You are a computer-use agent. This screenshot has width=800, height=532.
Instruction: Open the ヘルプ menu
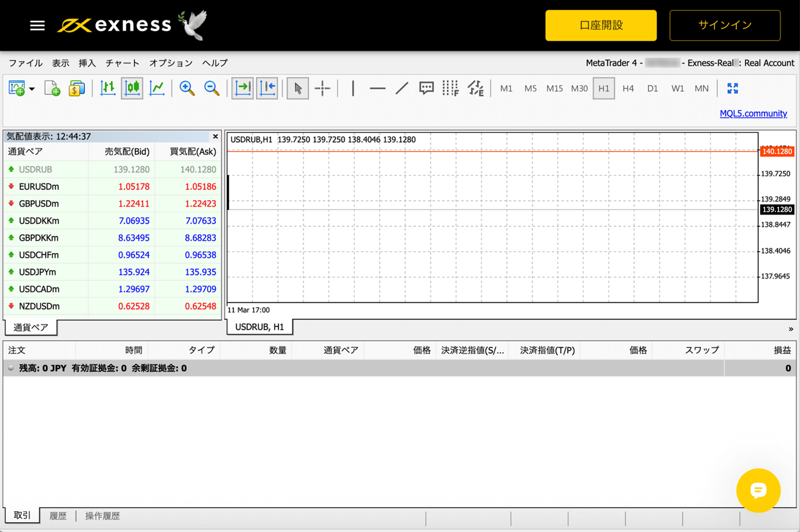point(215,63)
